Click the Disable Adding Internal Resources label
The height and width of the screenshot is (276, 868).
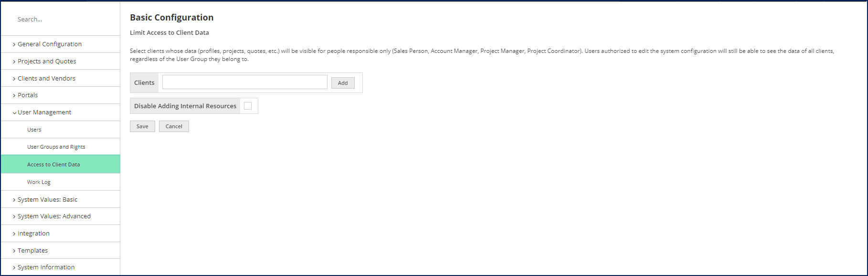185,106
